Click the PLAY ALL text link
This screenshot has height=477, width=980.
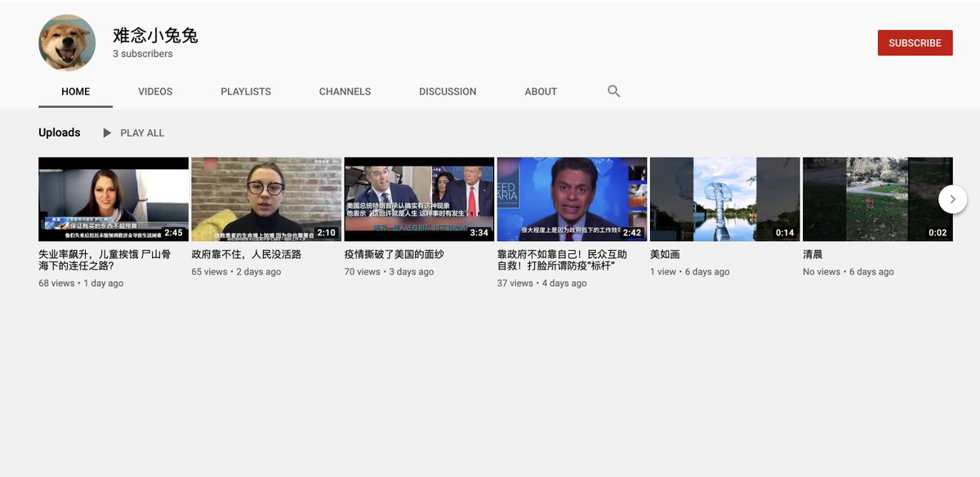(142, 133)
